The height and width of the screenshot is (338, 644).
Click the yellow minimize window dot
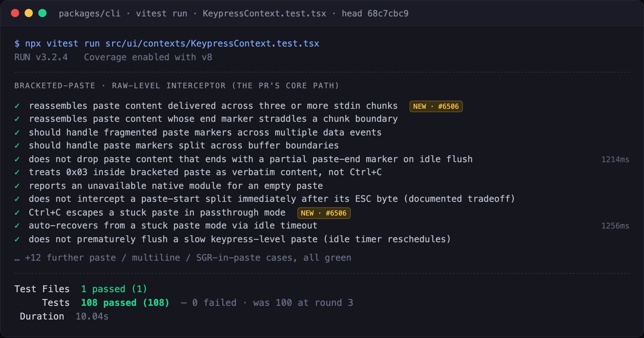29,13
